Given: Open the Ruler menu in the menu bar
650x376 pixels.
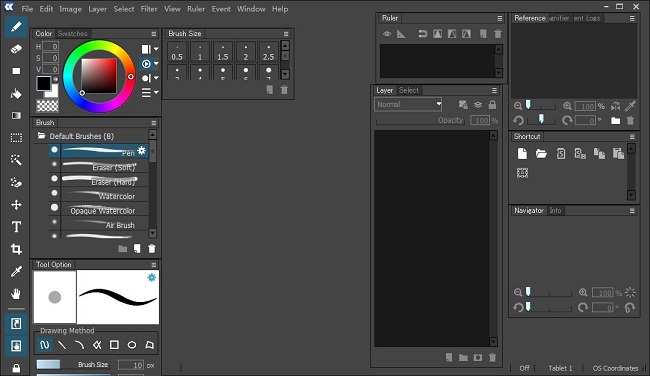Looking at the screenshot, I should point(196,9).
